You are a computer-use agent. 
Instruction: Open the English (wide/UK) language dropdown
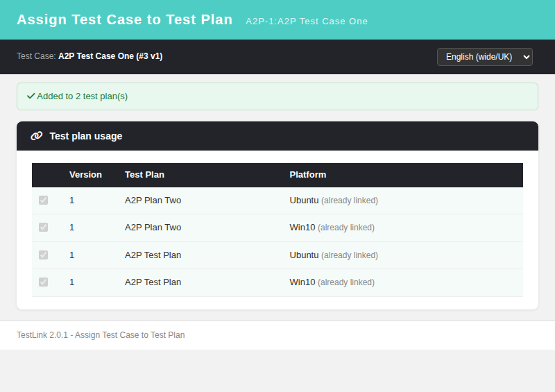484,57
